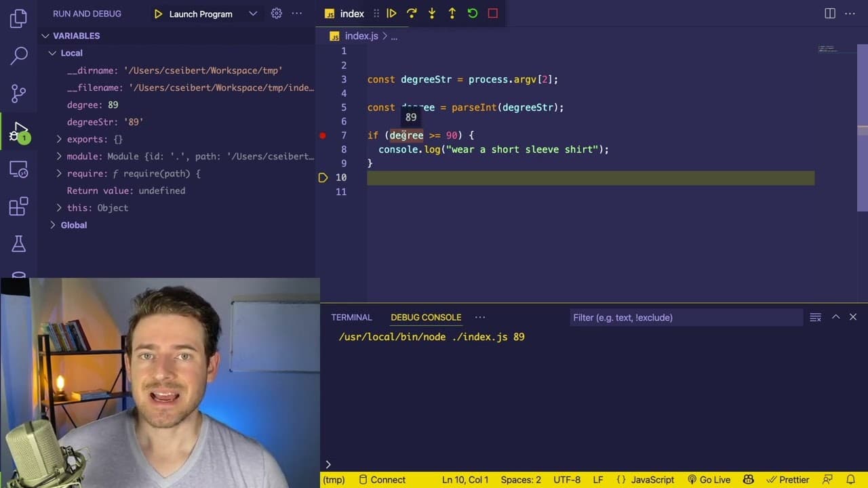Click the Step Into debug button
Screen dimensions: 868x488
432,14
